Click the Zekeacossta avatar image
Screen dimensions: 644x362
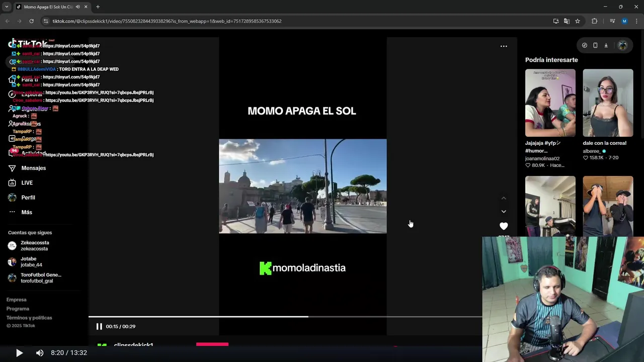click(x=12, y=246)
